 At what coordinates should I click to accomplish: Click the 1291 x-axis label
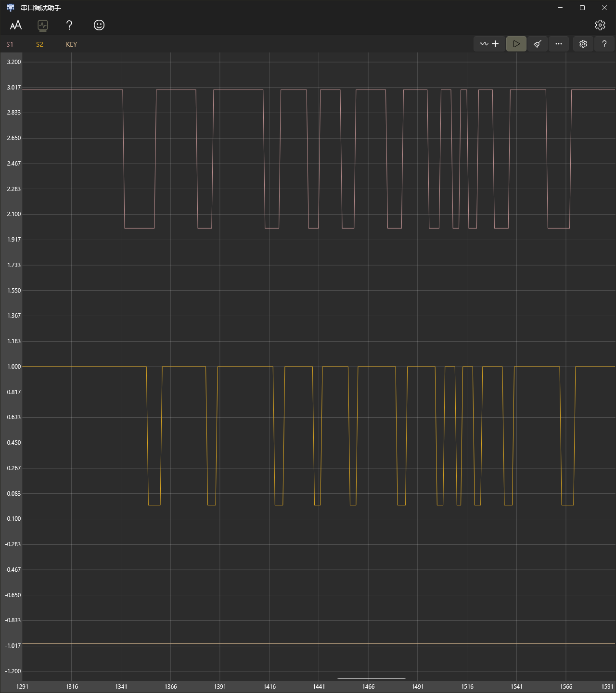(x=23, y=687)
